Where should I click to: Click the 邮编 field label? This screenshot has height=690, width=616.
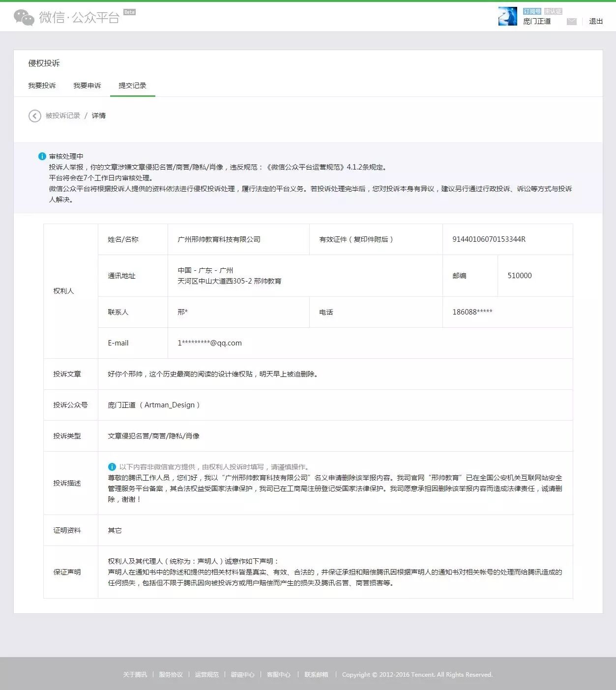pos(459,276)
